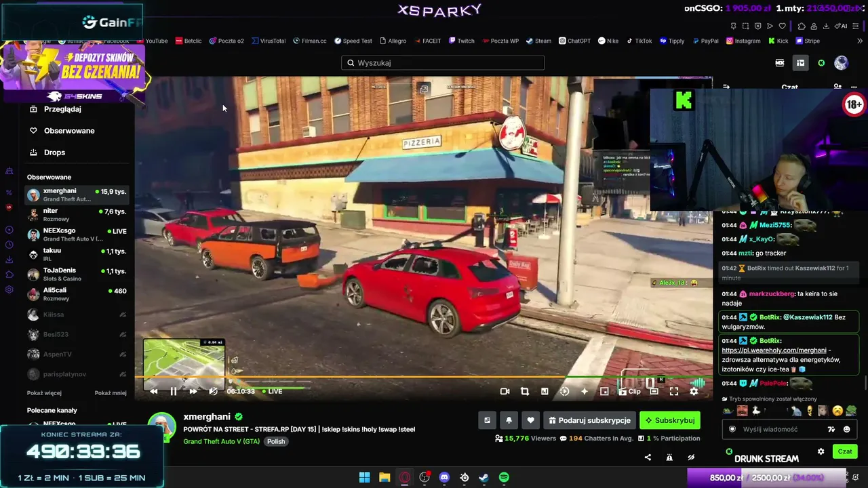Open Grand Theft Auto V category link

click(x=221, y=441)
